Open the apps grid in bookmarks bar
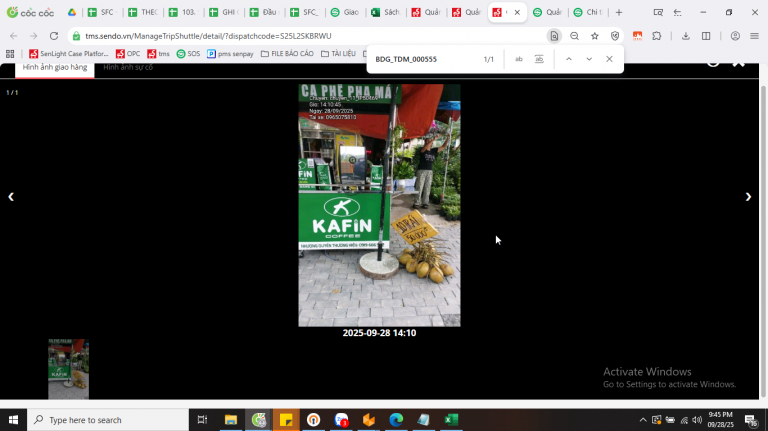This screenshot has width=768, height=431. (10, 54)
